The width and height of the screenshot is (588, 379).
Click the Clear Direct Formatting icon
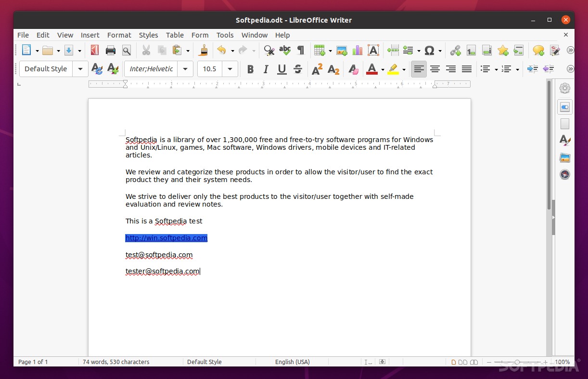[x=353, y=69]
